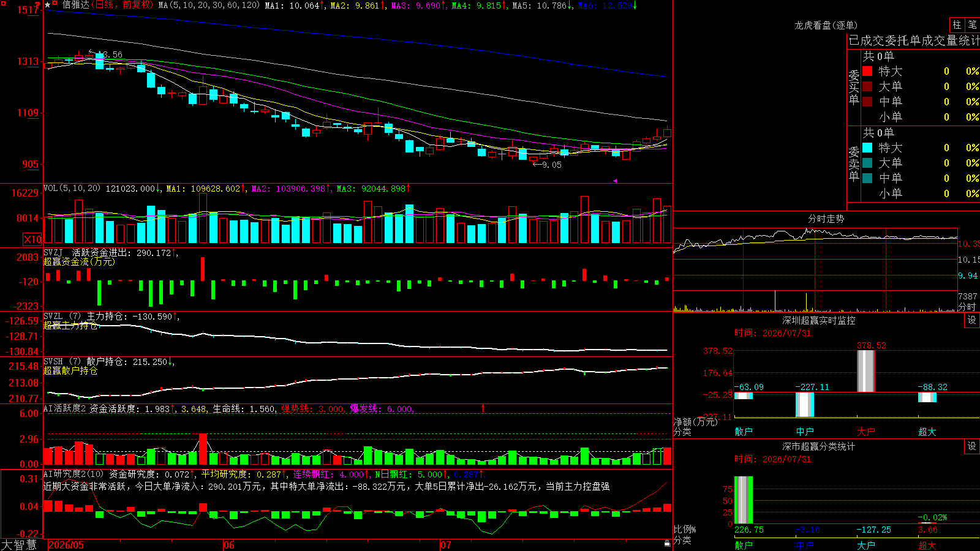Click the 龙虎看盘(逐单) panel title
980x551 pixels.
click(826, 25)
